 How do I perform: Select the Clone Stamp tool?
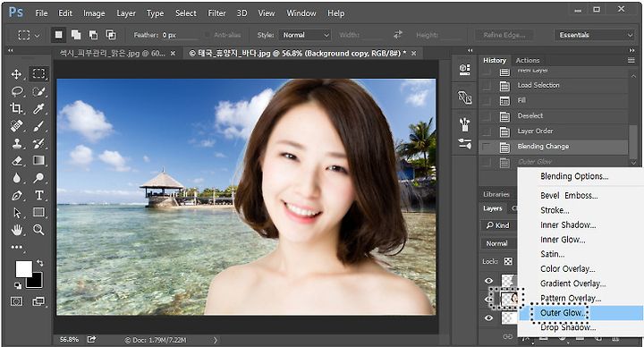coord(16,143)
